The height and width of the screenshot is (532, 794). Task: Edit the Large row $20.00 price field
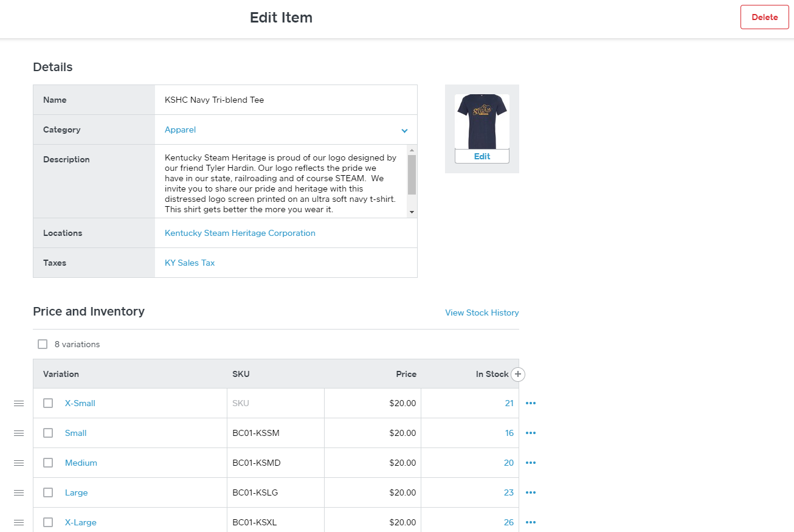[x=373, y=492]
